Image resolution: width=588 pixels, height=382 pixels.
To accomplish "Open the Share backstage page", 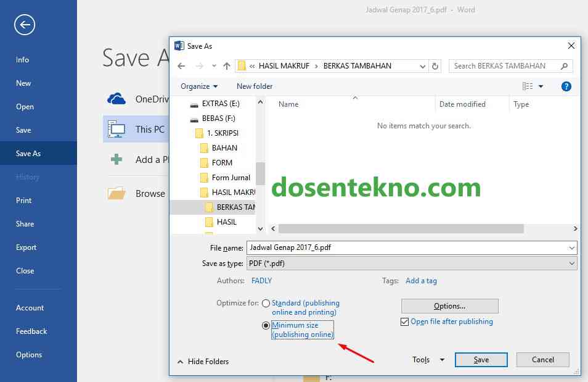I will click(25, 224).
